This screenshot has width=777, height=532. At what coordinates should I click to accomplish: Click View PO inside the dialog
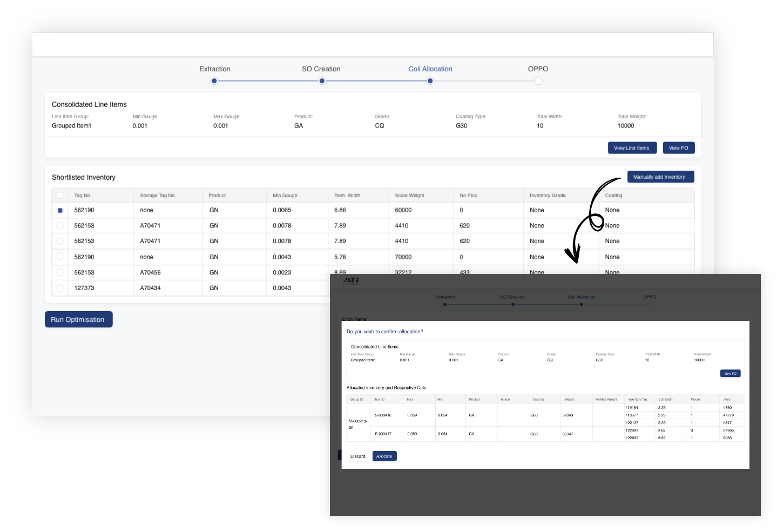click(x=730, y=374)
